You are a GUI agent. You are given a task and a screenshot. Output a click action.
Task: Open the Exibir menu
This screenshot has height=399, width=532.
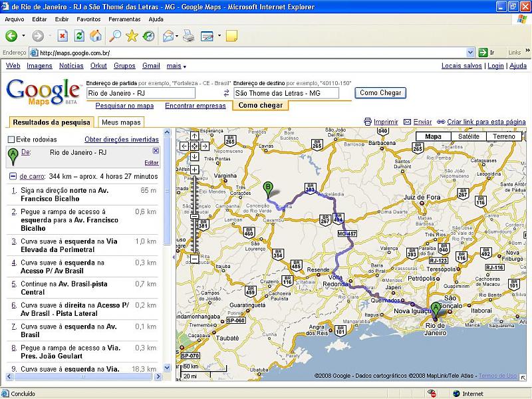click(62, 19)
